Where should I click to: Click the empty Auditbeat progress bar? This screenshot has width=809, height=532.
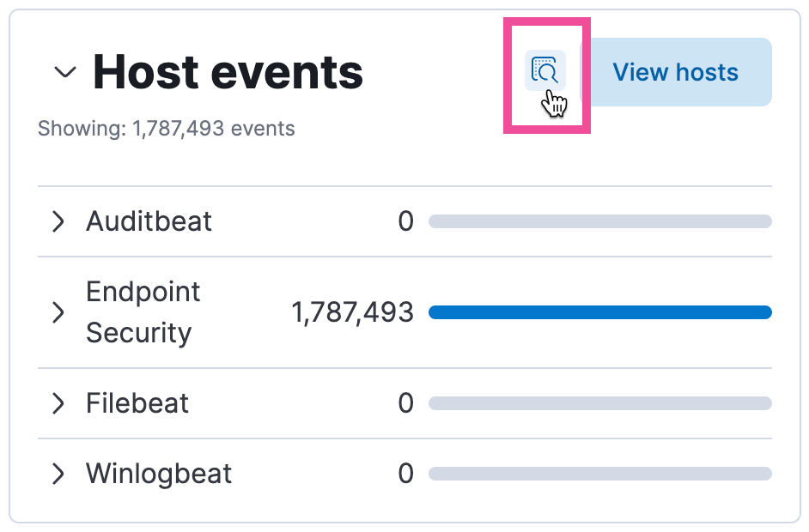(x=601, y=221)
